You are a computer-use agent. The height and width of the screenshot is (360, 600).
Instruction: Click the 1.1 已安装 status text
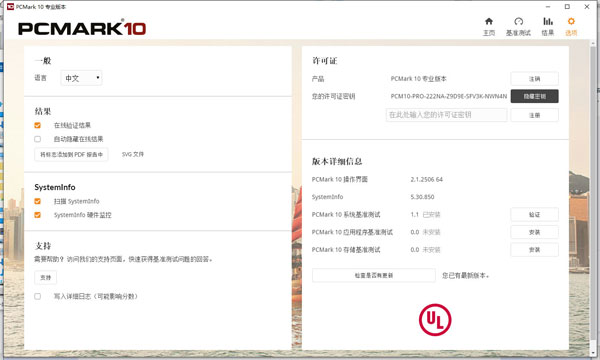pos(425,215)
